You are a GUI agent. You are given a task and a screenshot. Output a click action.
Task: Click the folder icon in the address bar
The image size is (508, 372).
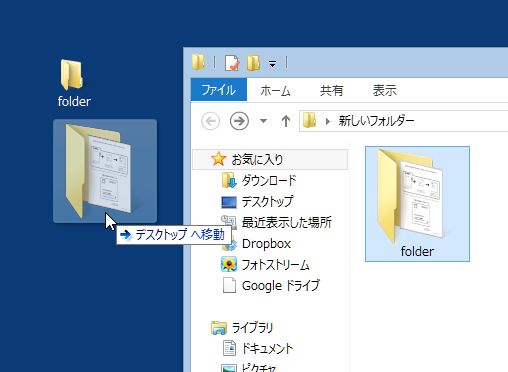pyautogui.click(x=309, y=120)
